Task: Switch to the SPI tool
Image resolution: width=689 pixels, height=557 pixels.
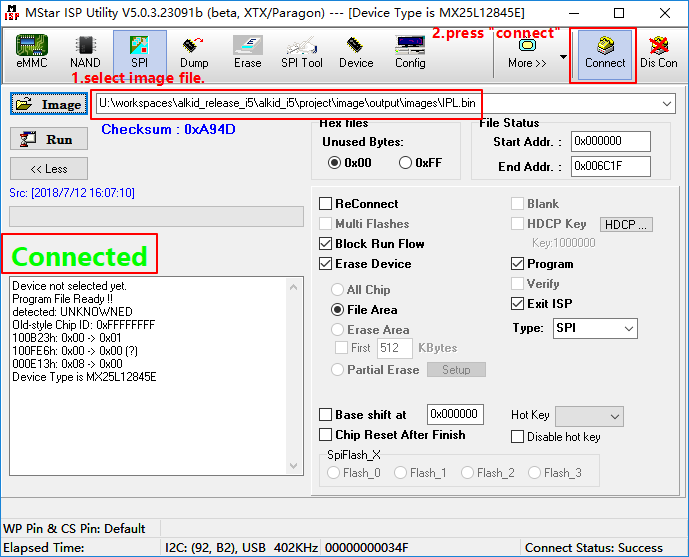Action: tap(139, 52)
